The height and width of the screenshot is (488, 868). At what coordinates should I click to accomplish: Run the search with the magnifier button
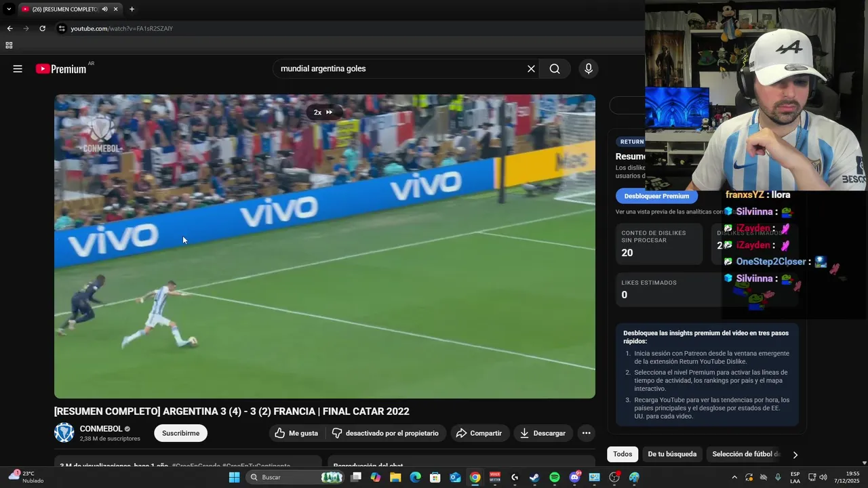[555, 68]
